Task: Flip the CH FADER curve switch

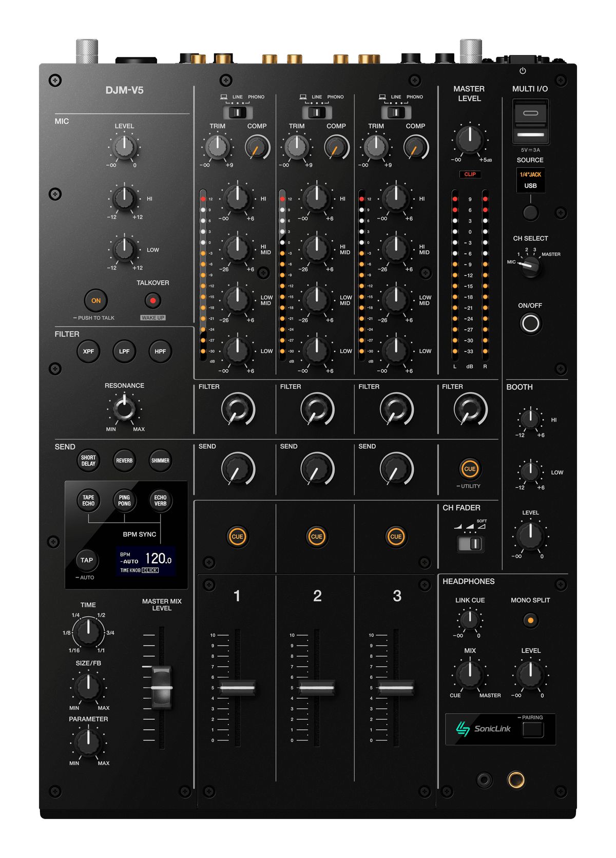Action: click(x=470, y=544)
